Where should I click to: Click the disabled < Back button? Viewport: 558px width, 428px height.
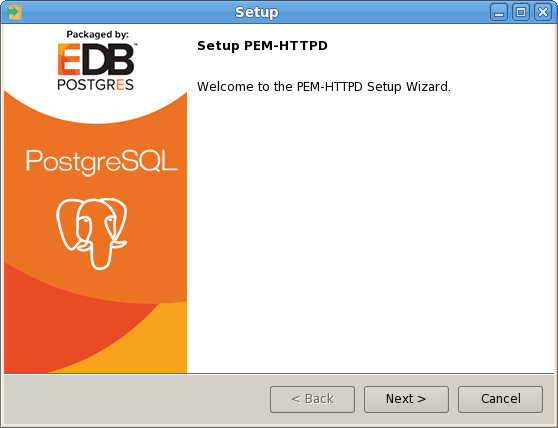click(312, 399)
